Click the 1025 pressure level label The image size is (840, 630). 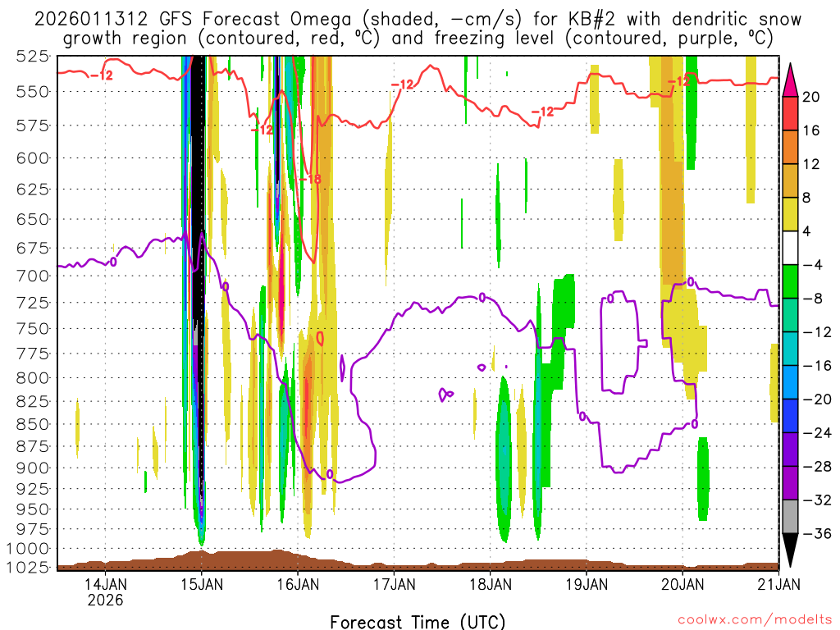(29, 567)
